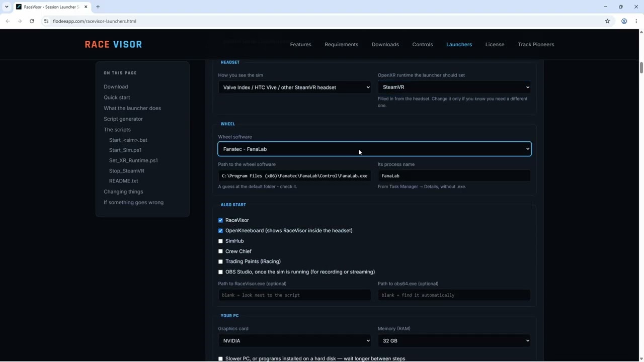
Task: Select the Launchers nav item
Action: pyautogui.click(x=459, y=44)
